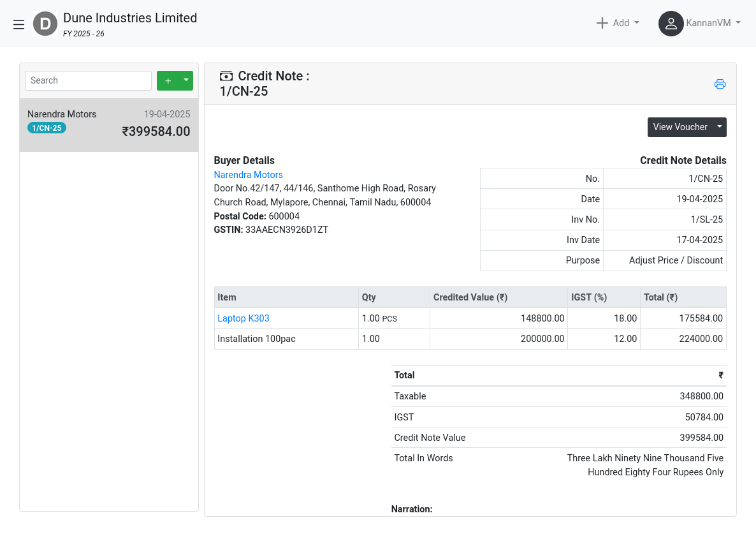756x534 pixels.
Task: Open the Laptop K303 item link
Action: [x=244, y=318]
